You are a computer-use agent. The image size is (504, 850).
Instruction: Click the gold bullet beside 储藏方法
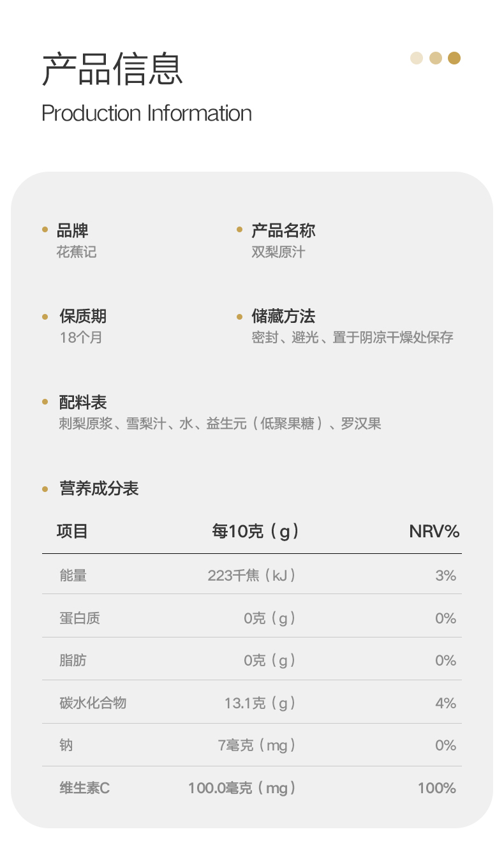pyautogui.click(x=239, y=317)
